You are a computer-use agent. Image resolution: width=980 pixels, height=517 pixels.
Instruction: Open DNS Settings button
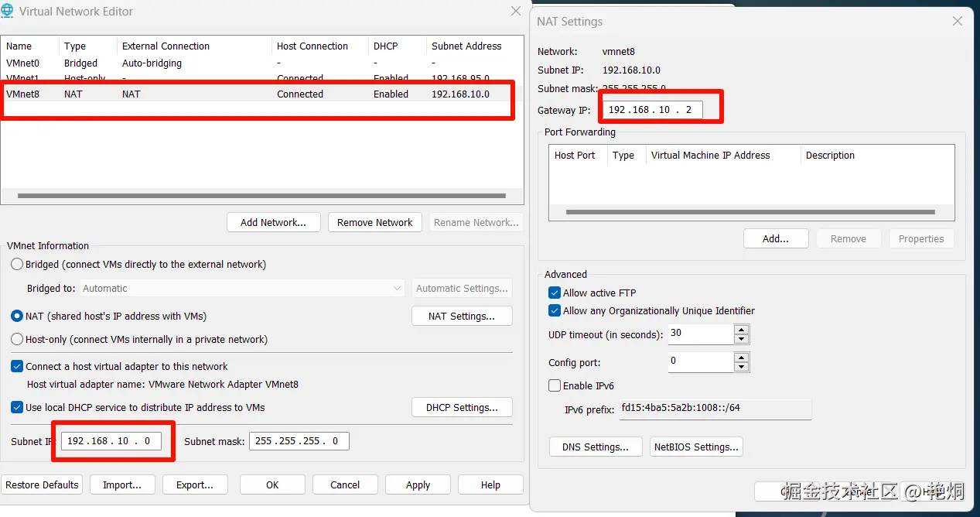[x=596, y=447]
